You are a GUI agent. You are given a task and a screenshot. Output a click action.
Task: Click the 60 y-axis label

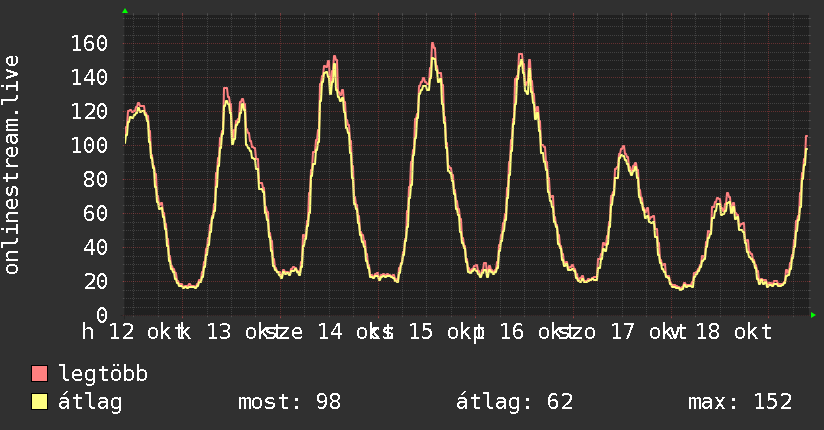[x=96, y=213]
